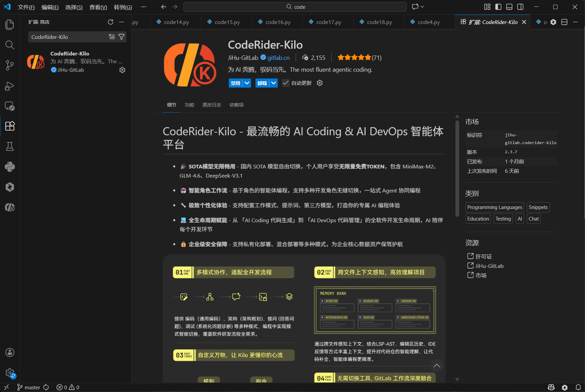The height and width of the screenshot is (392, 585).
Task: Open remote window indicator in status bar
Action: click(x=6, y=387)
